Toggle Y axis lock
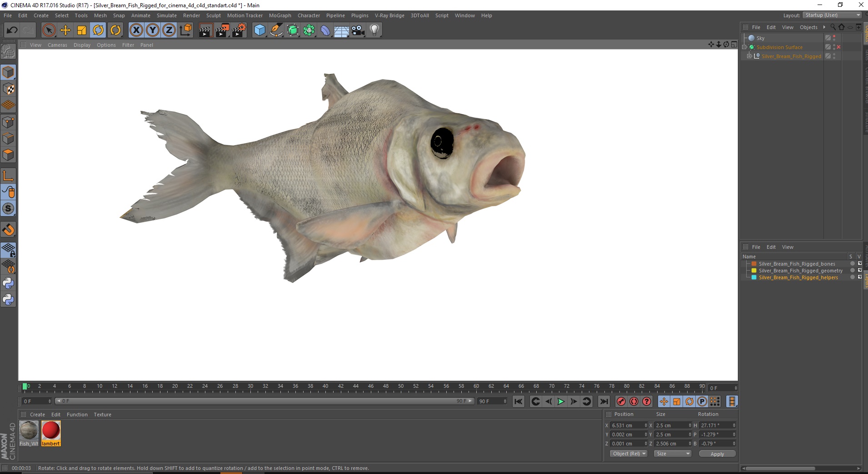868x474 pixels. [153, 30]
